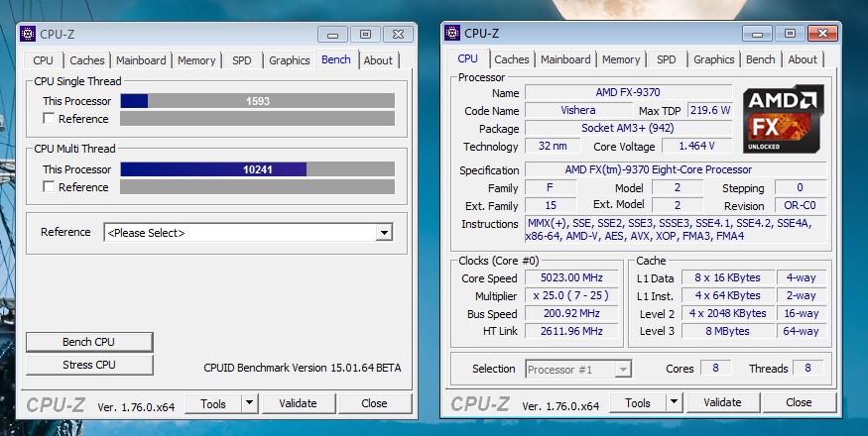Click the Name field AMD FX-9370
Image resolution: width=868 pixels, height=436 pixels.
(628, 92)
